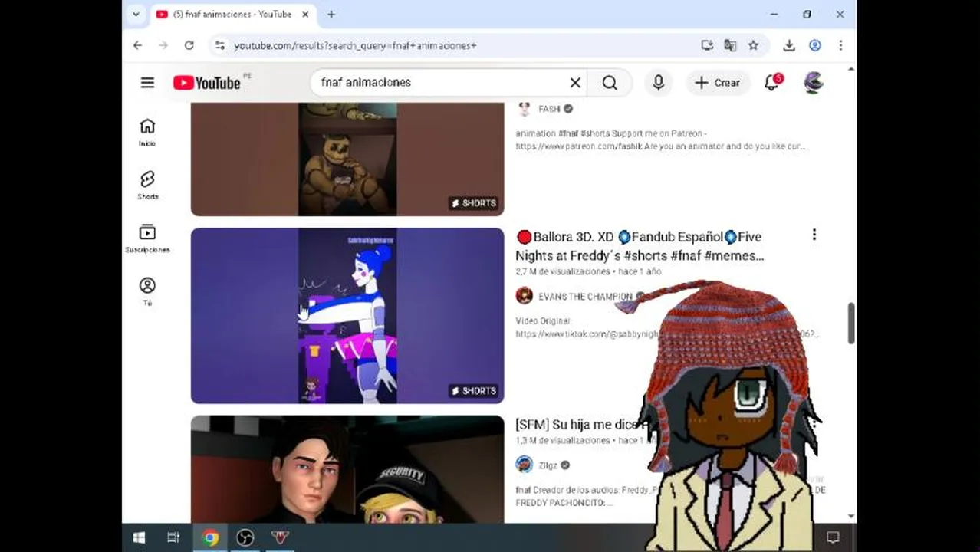
Task: Open the red V app on taskbar
Action: (x=280, y=537)
